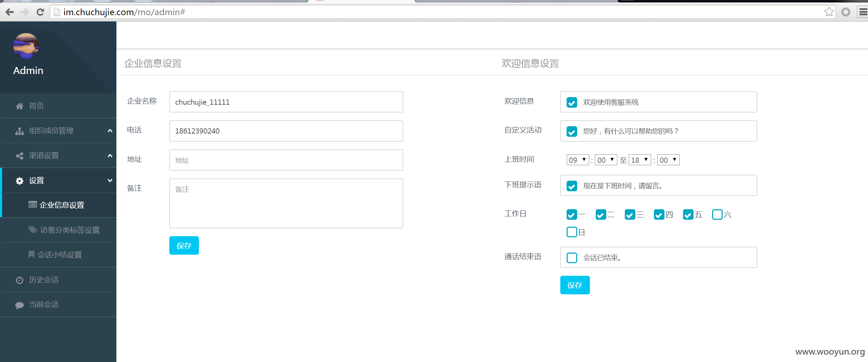This screenshot has height=362, width=868.
Task: Expand 组织成员管理 using its chevron
Action: pyautogui.click(x=110, y=131)
